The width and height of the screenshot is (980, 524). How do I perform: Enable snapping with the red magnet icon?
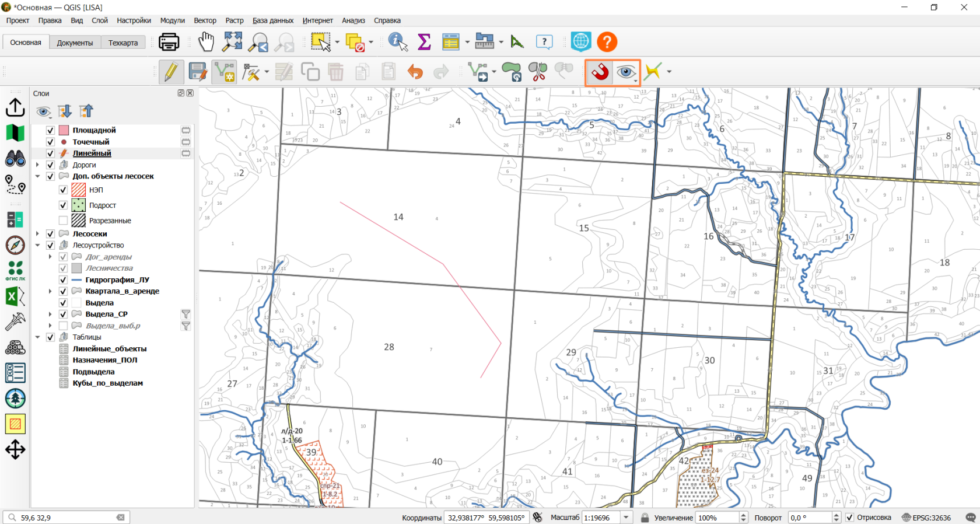click(600, 72)
